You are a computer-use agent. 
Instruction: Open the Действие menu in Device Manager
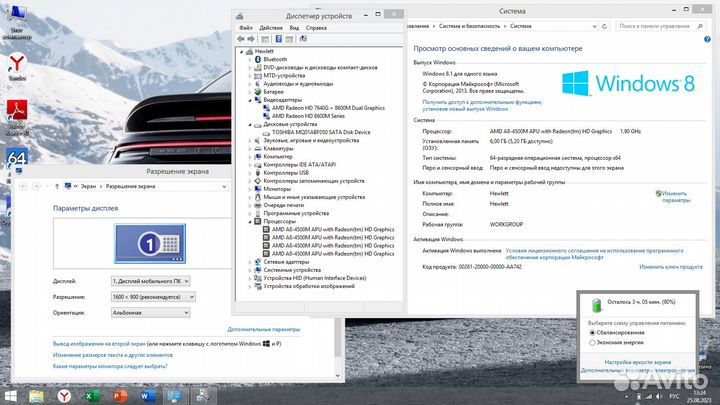(271, 28)
